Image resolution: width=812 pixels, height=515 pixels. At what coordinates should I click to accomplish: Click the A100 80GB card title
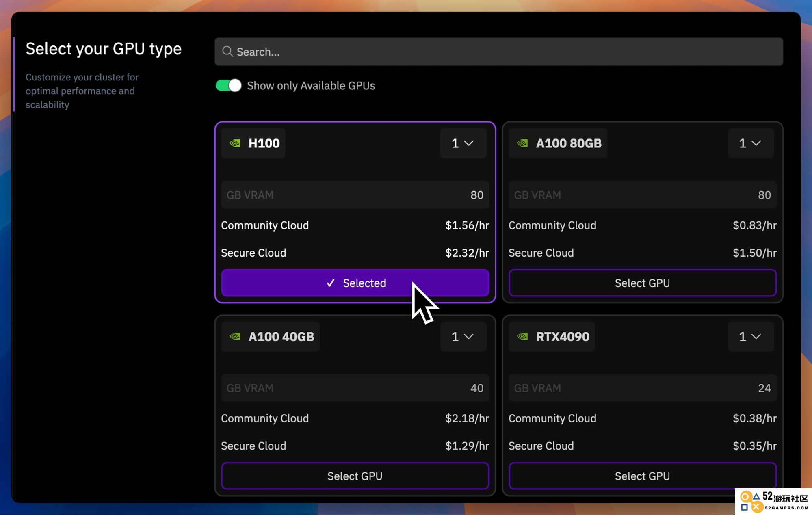569,143
